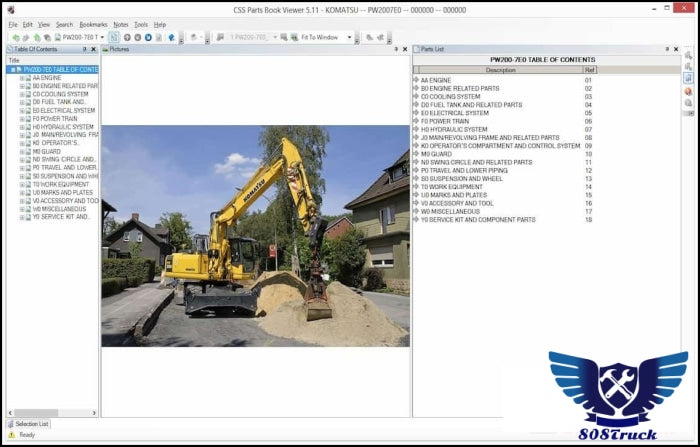This screenshot has height=447, width=700.
Task: Open the Tools menu
Action: (x=141, y=24)
